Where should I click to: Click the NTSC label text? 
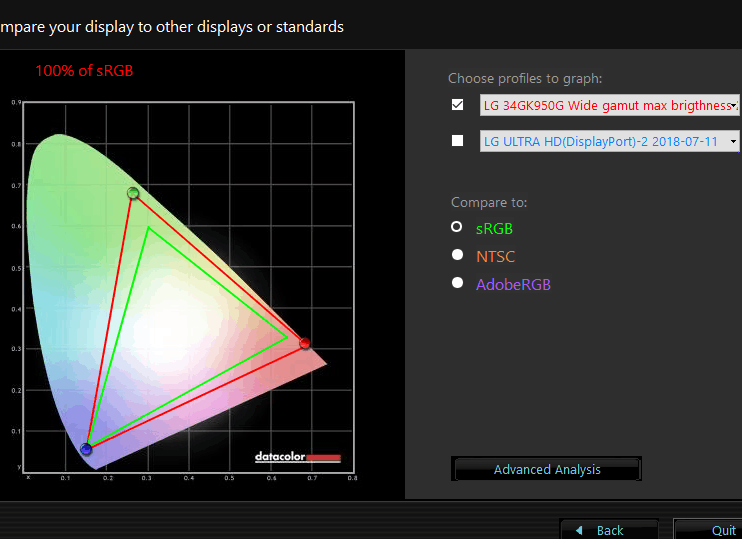click(x=495, y=256)
